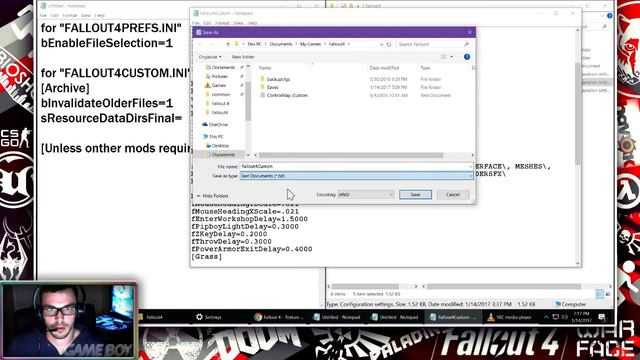Open the Chrome Fallout 4 Texture taskbar item
Screen dimensions: 640x360
click(x=279, y=317)
